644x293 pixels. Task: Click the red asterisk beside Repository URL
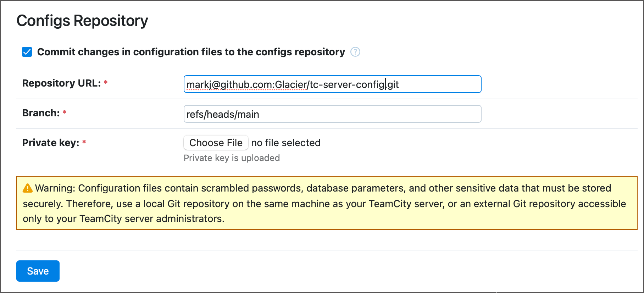pyautogui.click(x=105, y=83)
